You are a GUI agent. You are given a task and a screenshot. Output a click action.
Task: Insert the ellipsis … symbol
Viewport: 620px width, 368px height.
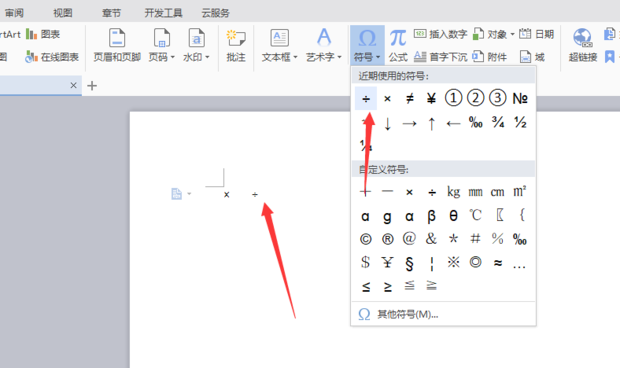[x=520, y=266]
